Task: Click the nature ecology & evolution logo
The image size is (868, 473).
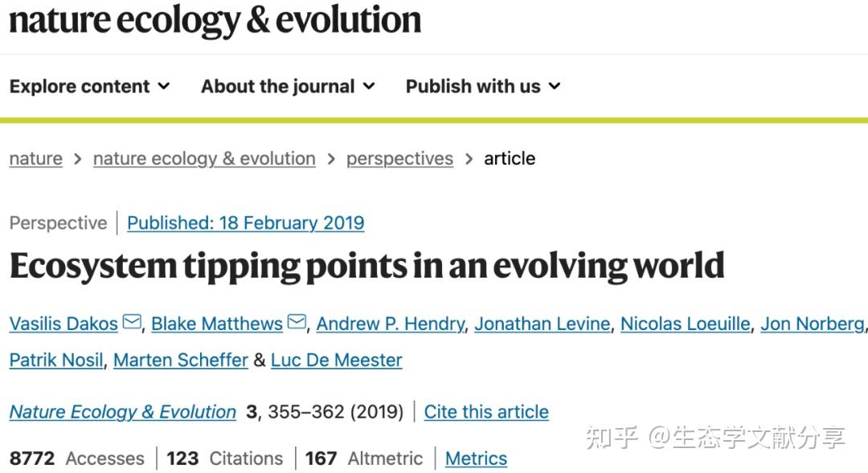Action: [x=215, y=19]
